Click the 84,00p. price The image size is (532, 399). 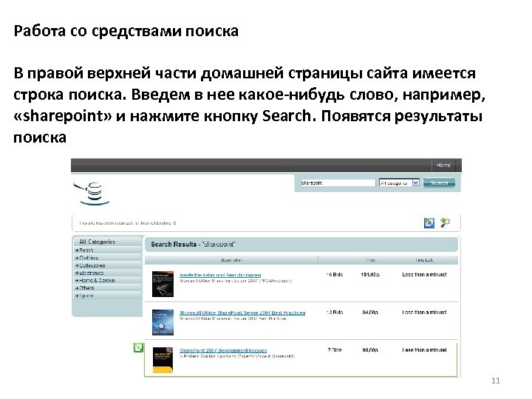370,312
